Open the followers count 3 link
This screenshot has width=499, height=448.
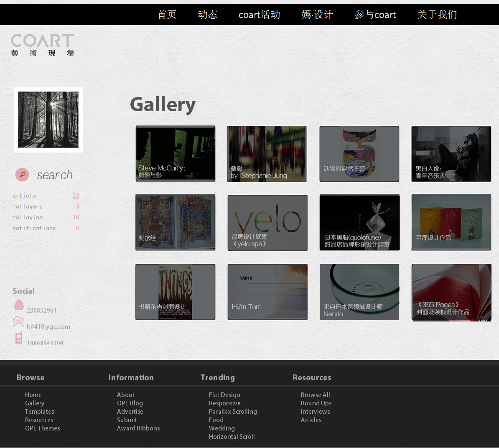tap(77, 206)
